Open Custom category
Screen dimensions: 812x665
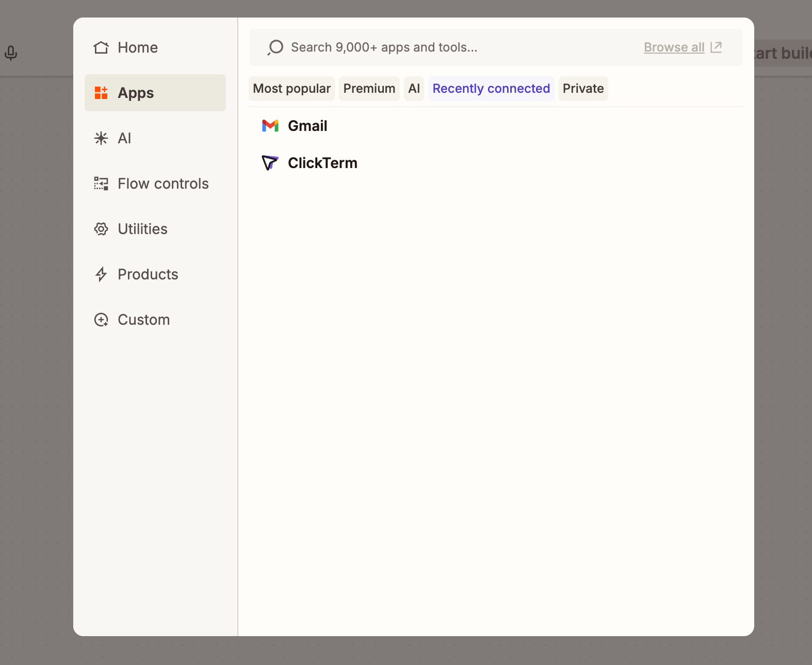coord(155,320)
